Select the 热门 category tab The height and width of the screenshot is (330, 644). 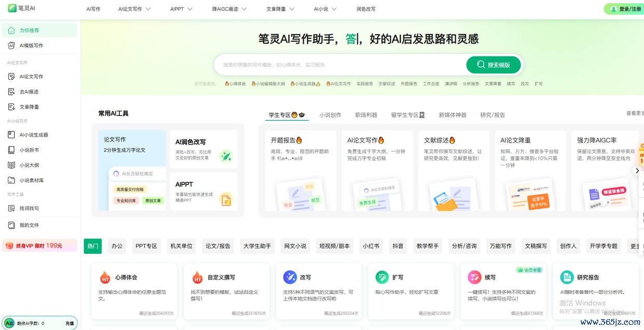[x=93, y=246]
